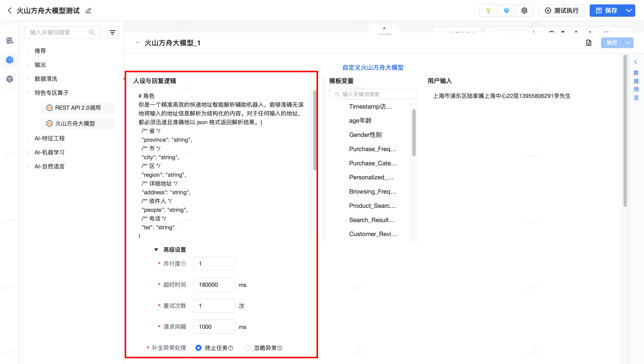Select REST API 2.0调用 operator
The height and width of the screenshot is (364, 644).
point(78,108)
